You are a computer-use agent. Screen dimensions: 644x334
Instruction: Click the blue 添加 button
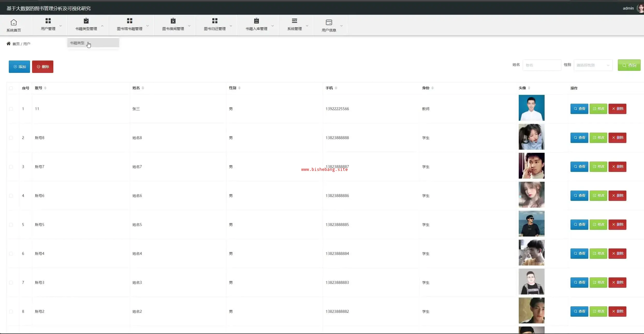pos(19,67)
